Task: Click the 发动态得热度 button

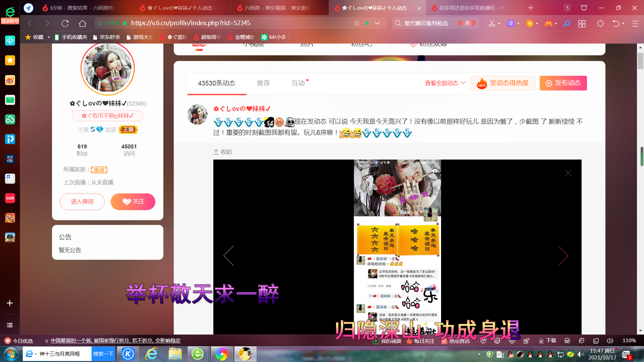Action: point(503,83)
